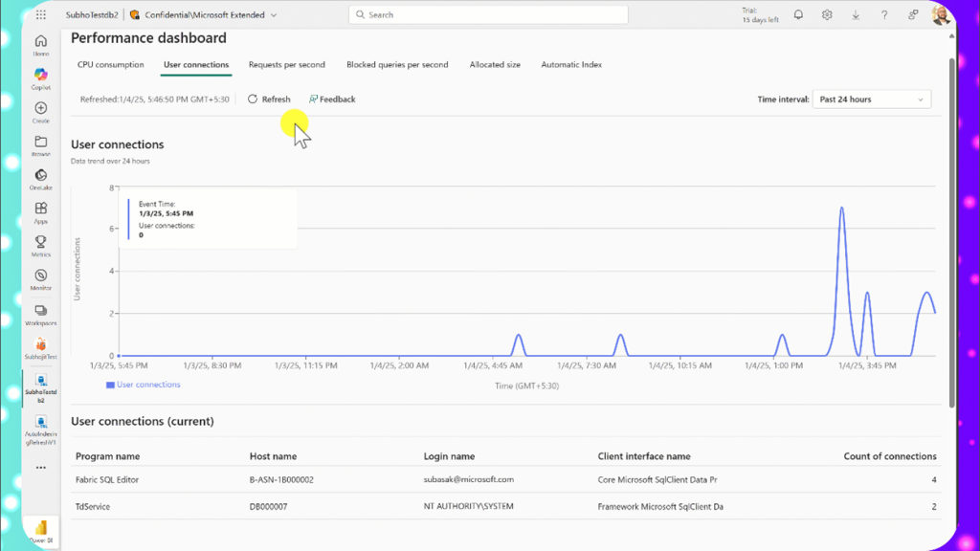Switch to CPU consumption tab

[111, 64]
